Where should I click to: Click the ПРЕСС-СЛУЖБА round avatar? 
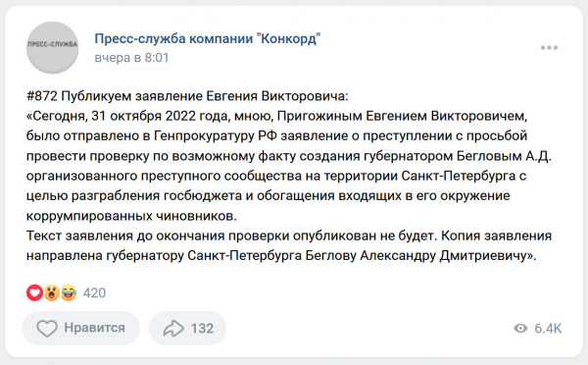coord(53,47)
